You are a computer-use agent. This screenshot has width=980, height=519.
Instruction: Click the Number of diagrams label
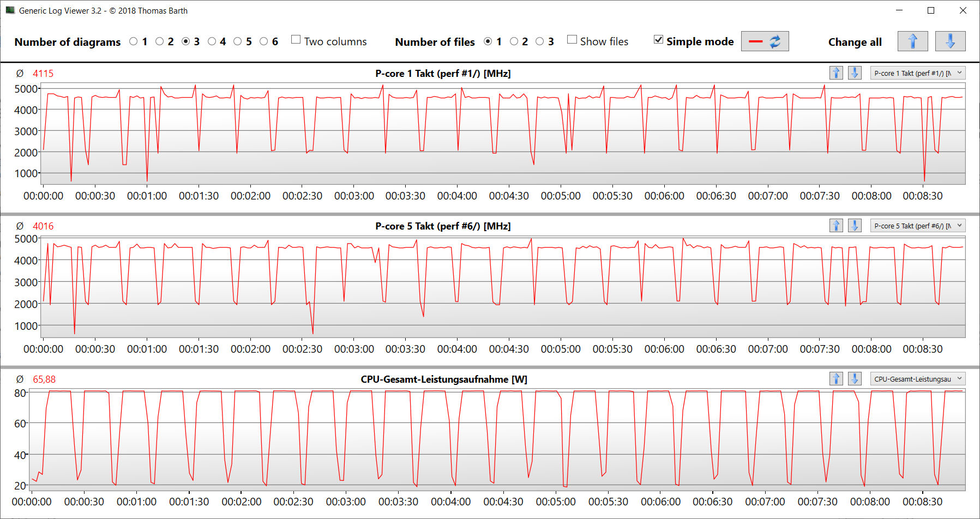[x=68, y=42]
